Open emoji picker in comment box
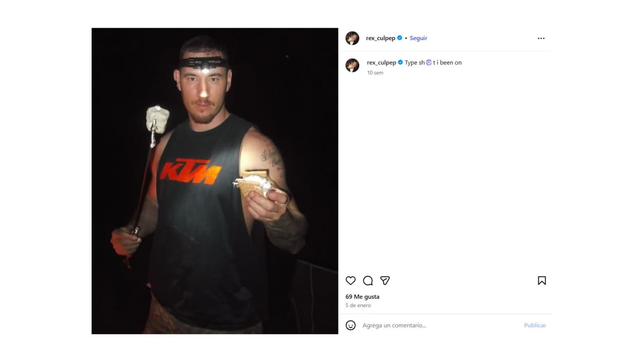Image resolution: width=644 pixels, height=362 pixels. point(351,325)
